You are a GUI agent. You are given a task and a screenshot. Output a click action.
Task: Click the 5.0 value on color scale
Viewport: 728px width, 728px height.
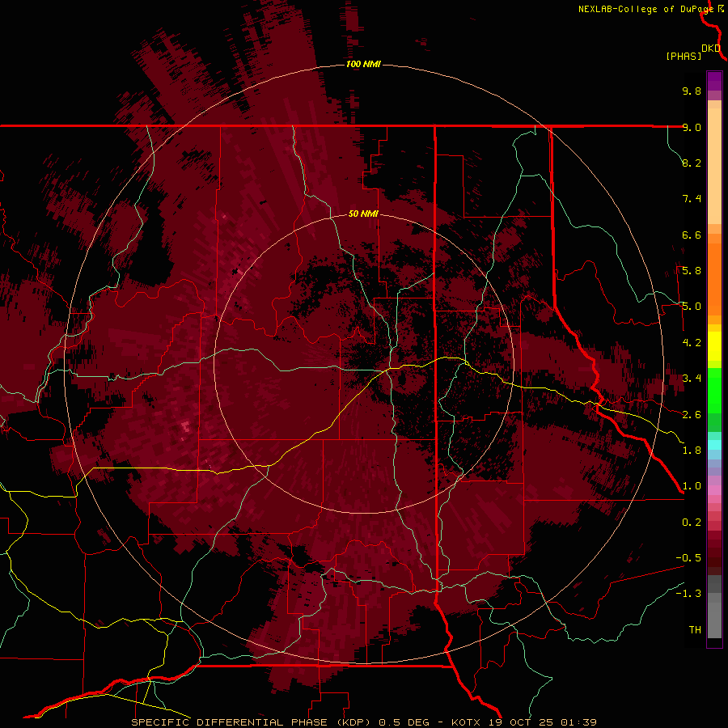pos(692,307)
